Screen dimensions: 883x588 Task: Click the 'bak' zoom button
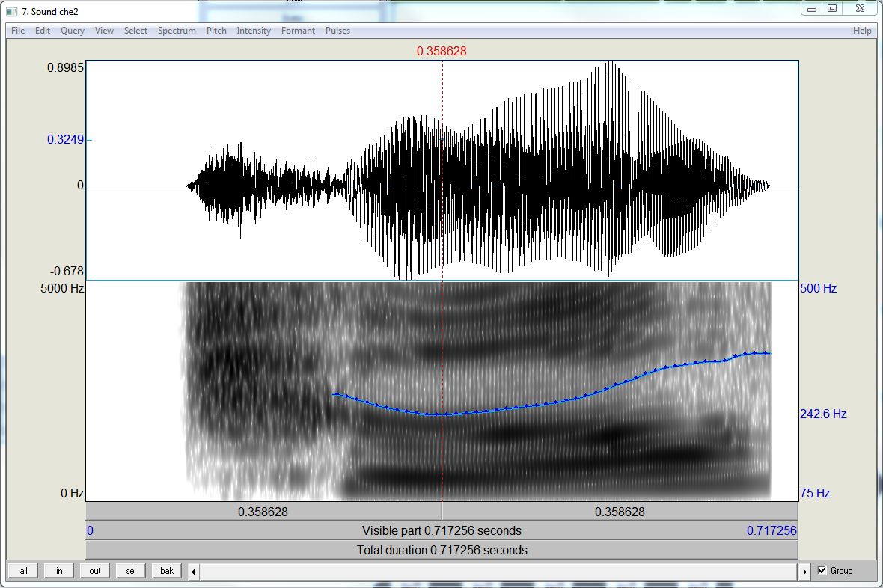point(167,571)
